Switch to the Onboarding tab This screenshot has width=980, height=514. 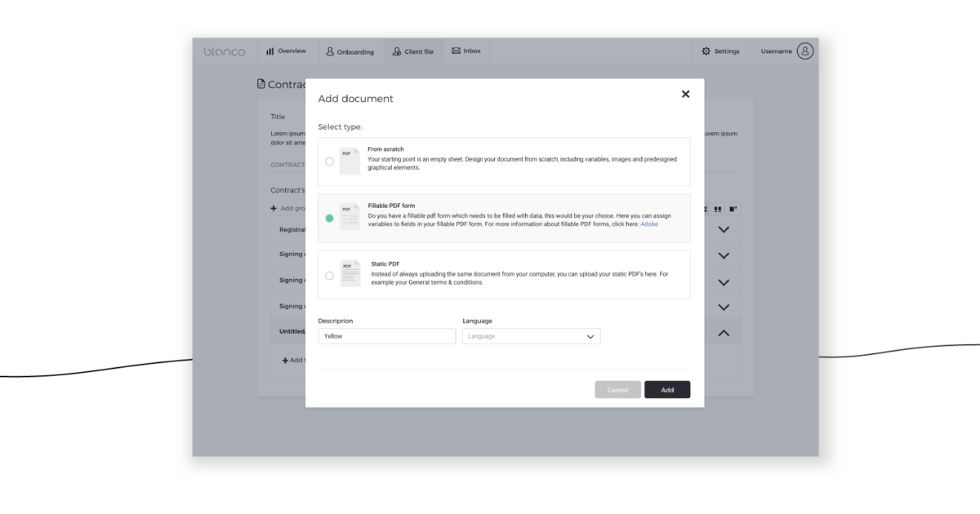(350, 51)
